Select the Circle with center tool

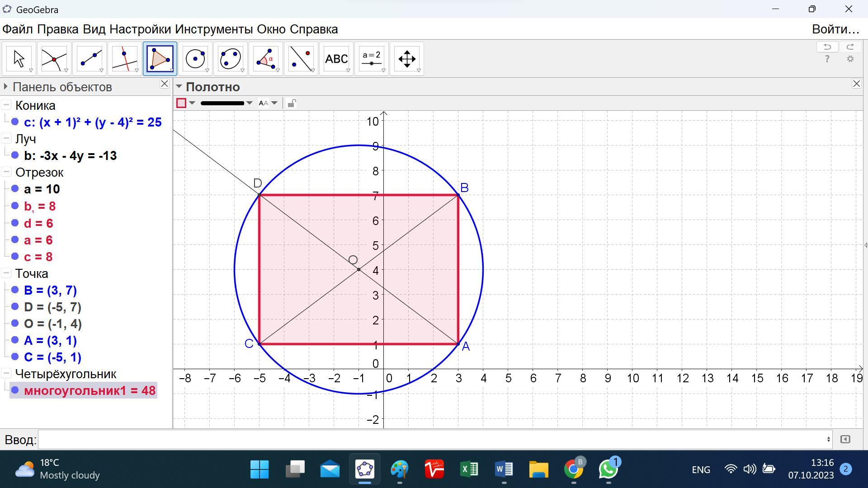195,59
